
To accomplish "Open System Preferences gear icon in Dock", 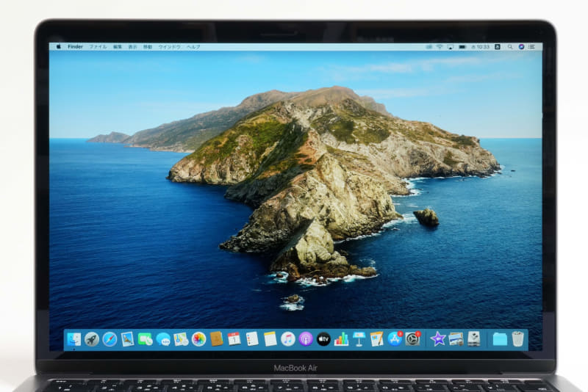I will [x=412, y=339].
